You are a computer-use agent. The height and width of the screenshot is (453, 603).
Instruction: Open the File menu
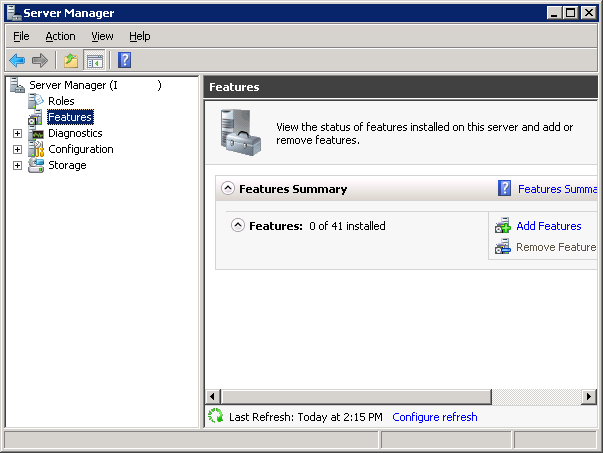(21, 36)
